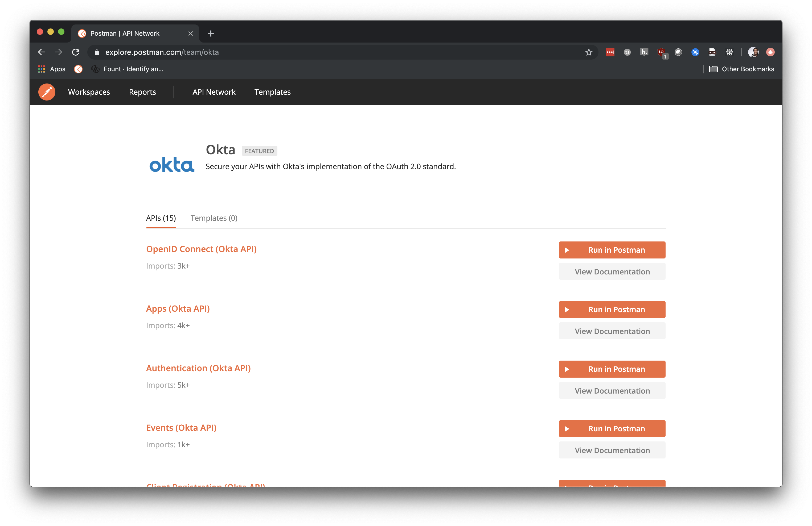812x526 pixels.
Task: Click the API Network menu item
Action: 214,91
